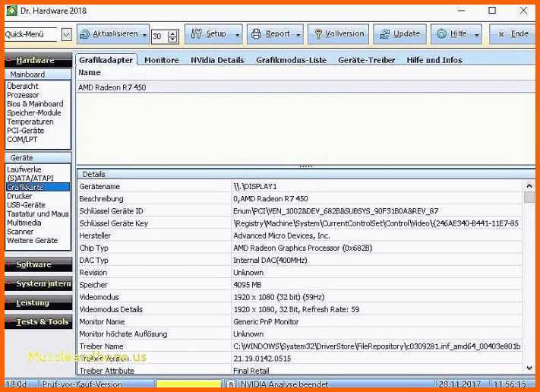This screenshot has width=540, height=392.
Task: Click the Dr. Hardware app icon in title bar
Action: tap(11, 11)
